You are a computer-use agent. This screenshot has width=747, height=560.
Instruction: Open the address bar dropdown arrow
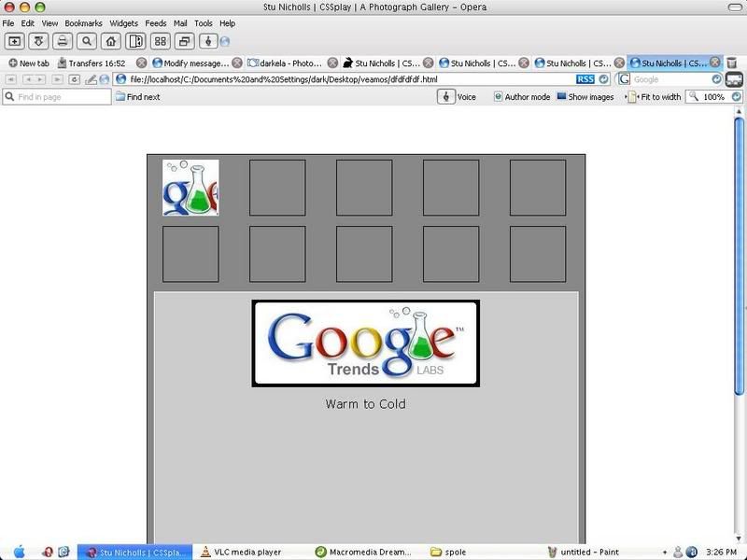pyautogui.click(x=603, y=79)
